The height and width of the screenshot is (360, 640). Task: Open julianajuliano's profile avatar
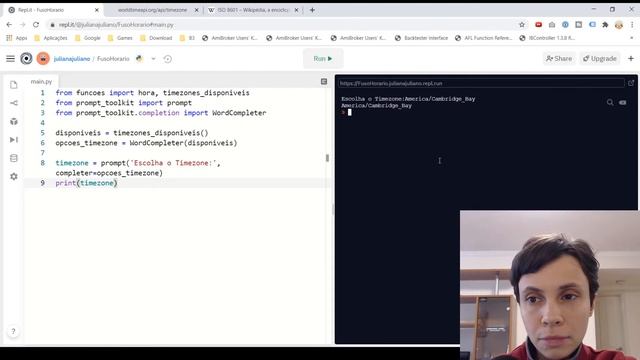pos(43,59)
